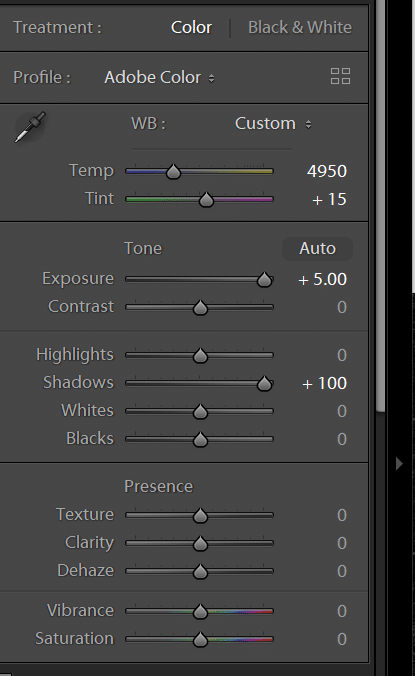Click the Tint slider handle
The image size is (415, 676).
point(206,200)
